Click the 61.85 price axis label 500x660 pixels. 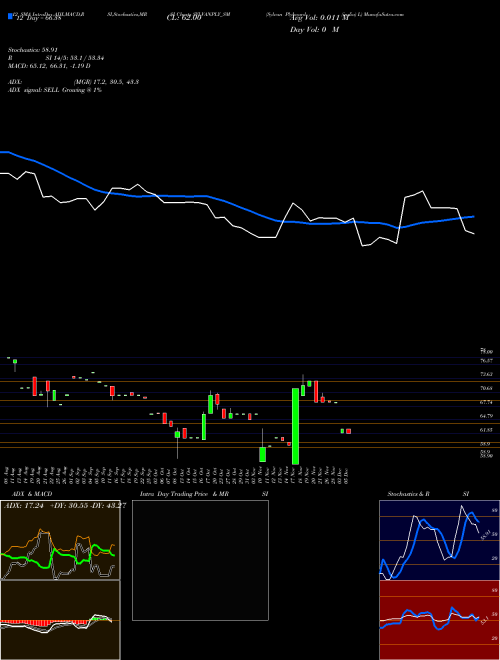486,430
